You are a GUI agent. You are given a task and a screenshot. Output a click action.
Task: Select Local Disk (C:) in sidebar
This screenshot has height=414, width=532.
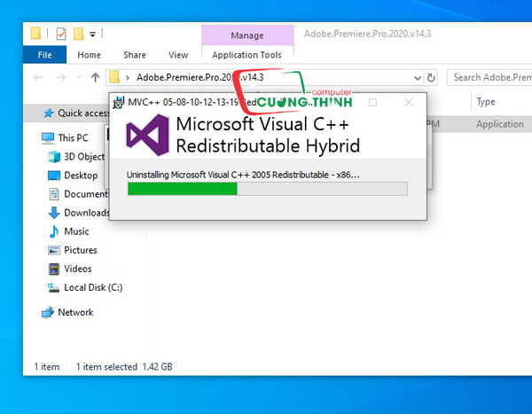click(93, 287)
